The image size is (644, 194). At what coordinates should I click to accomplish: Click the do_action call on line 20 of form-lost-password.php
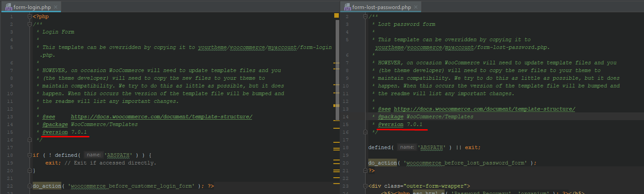[x=382, y=163]
